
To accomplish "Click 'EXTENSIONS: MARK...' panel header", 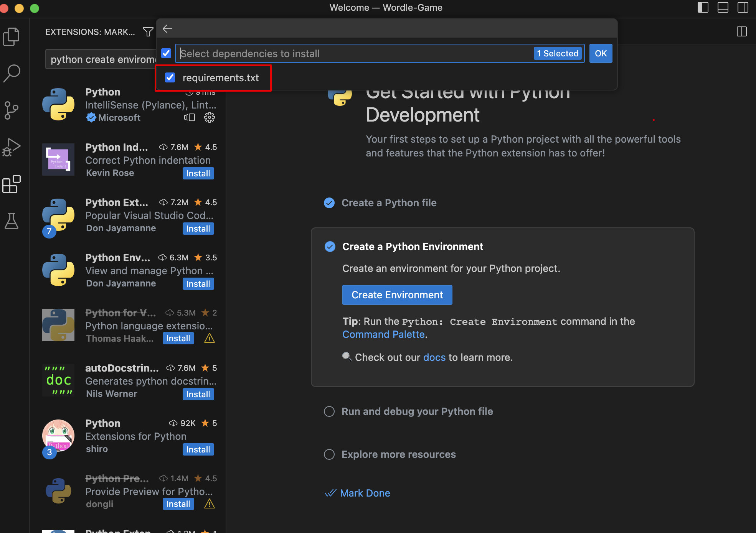I will pyautogui.click(x=90, y=32).
